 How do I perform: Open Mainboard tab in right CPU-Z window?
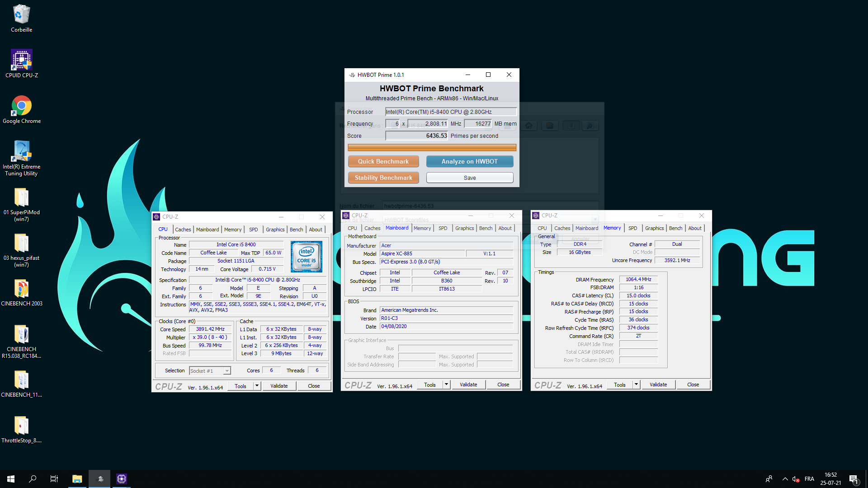pos(587,228)
